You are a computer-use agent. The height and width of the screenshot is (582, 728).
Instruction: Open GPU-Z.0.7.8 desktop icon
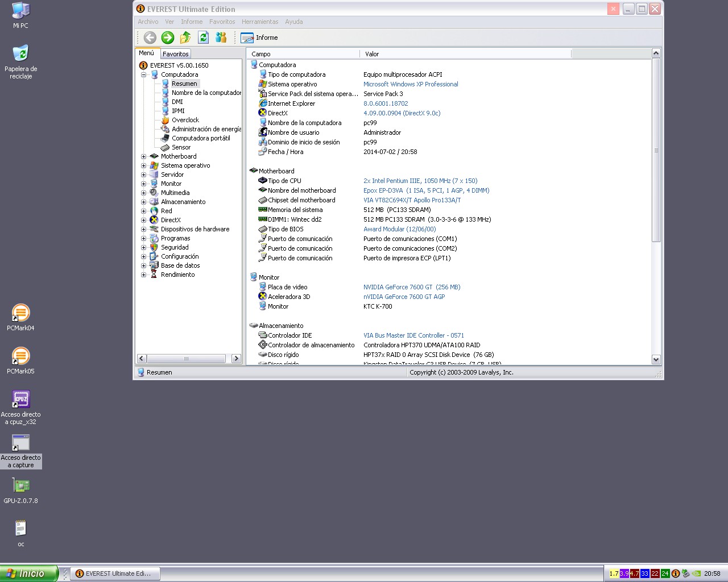pyautogui.click(x=20, y=490)
